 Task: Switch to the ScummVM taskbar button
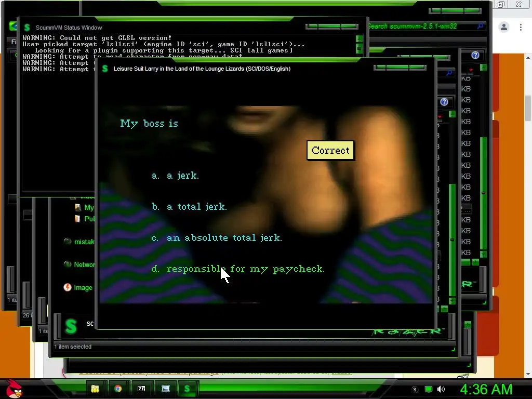[x=187, y=389]
